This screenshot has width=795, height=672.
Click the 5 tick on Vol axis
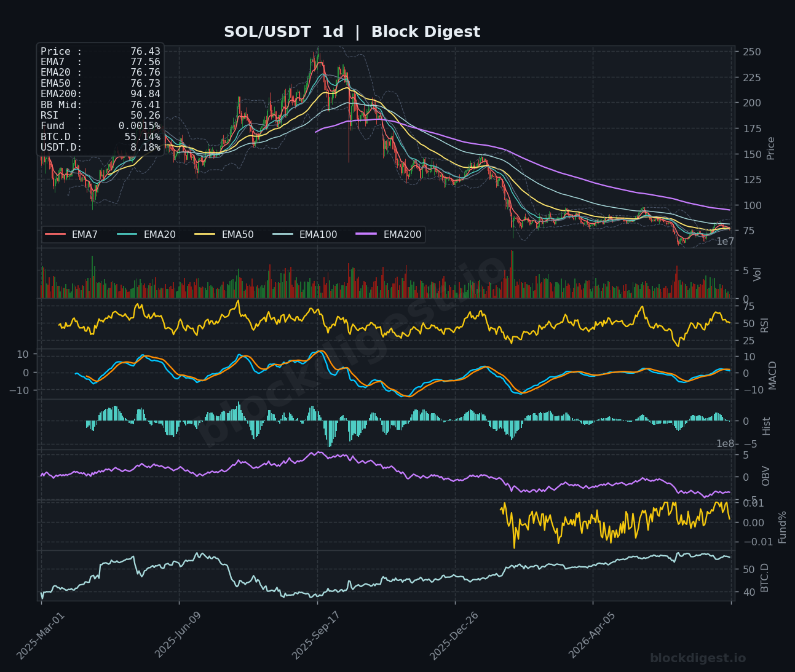pos(746,271)
